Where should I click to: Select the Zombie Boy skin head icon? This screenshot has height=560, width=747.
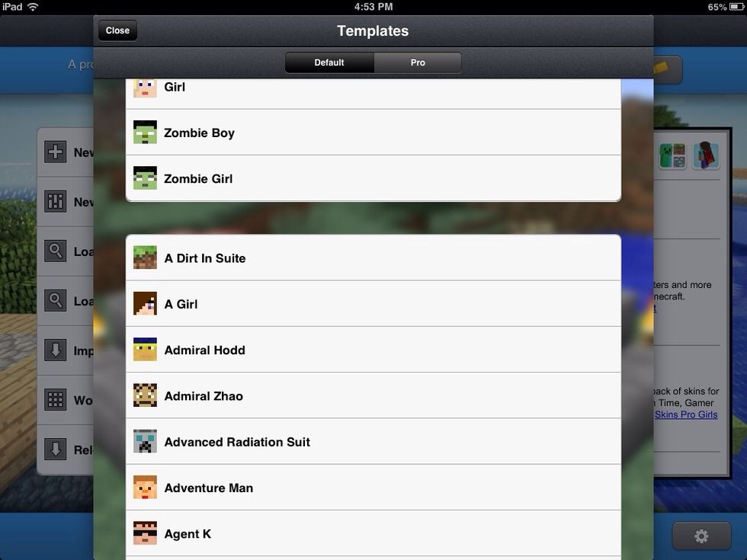coord(145,133)
